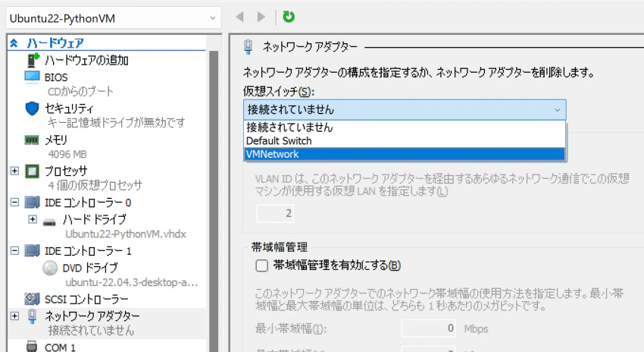Screen dimensions: 644x352
Task: Choose 接続されていません from the list
Action: point(405,127)
